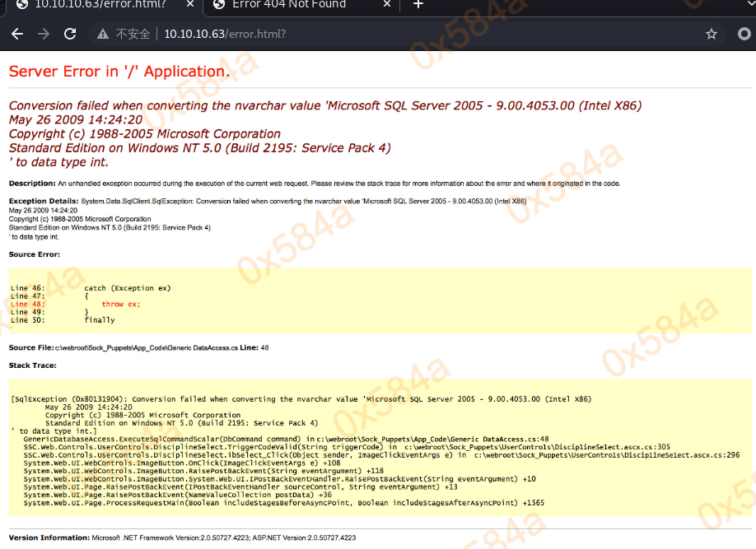Click the ExecuteSqlCommandScalar stack trace line
This screenshot has height=549, width=756.
click(285, 440)
